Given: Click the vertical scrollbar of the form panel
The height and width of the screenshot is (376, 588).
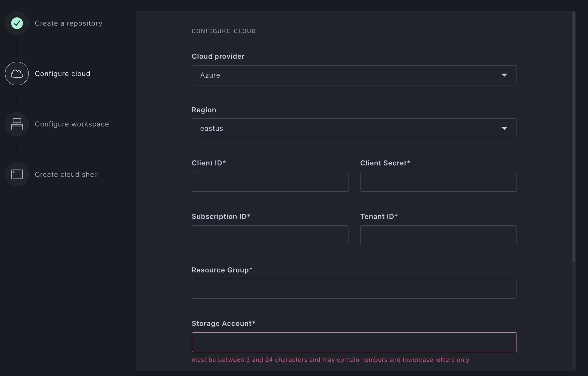Looking at the screenshot, I should tap(574, 136).
